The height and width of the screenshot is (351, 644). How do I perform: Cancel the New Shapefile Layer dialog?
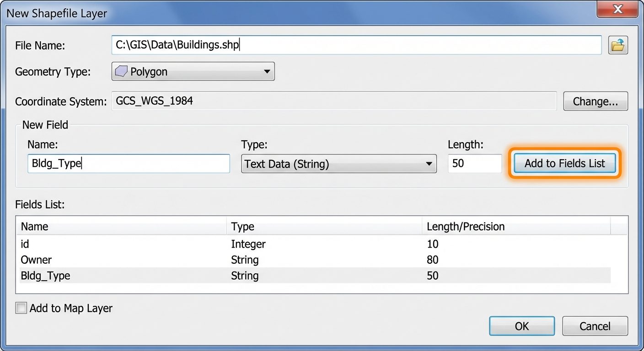(595, 326)
